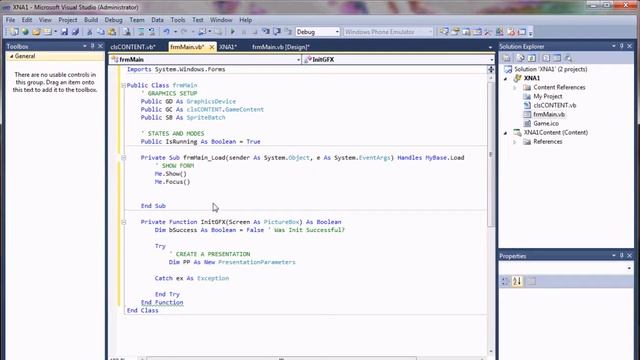
Task: Click the Copy toolbar icon
Action: [100, 32]
